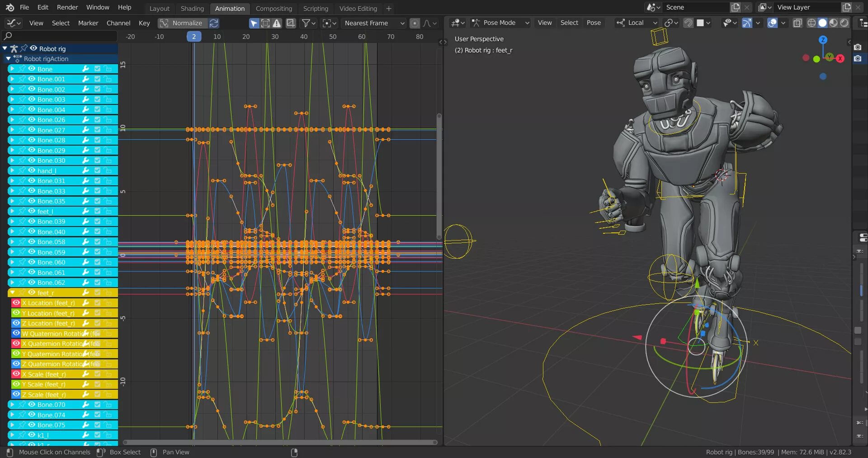Click the show-errors warning triangle icon
The height and width of the screenshot is (458, 868).
click(x=277, y=23)
